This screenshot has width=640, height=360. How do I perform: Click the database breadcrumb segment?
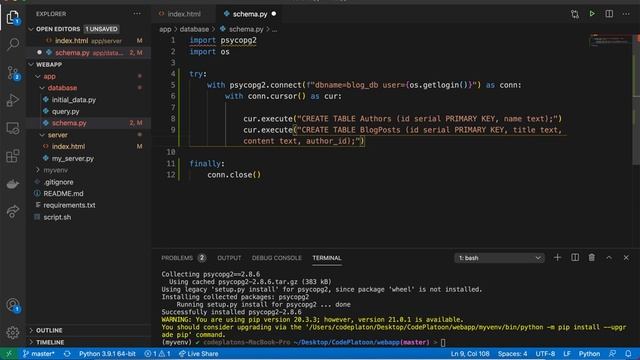[x=194, y=29]
